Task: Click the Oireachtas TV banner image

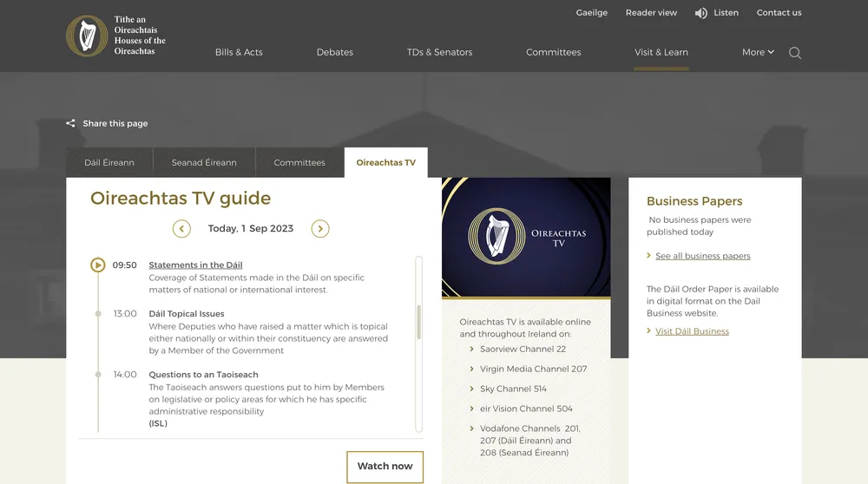Action: [526, 238]
